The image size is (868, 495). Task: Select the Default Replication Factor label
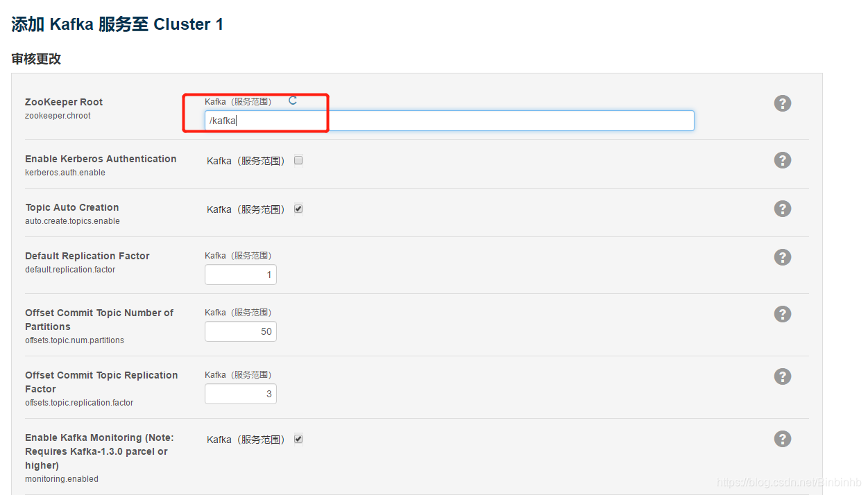click(x=87, y=256)
